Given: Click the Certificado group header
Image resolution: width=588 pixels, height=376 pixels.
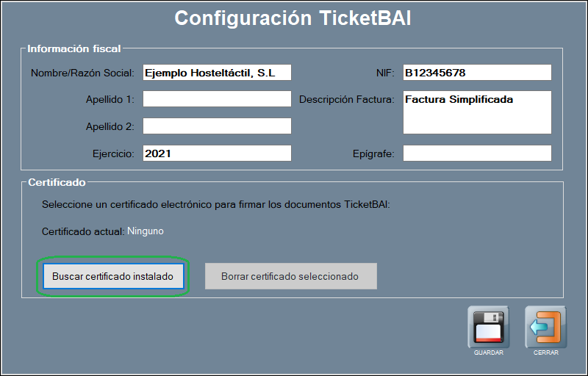Looking at the screenshot, I should [57, 182].
